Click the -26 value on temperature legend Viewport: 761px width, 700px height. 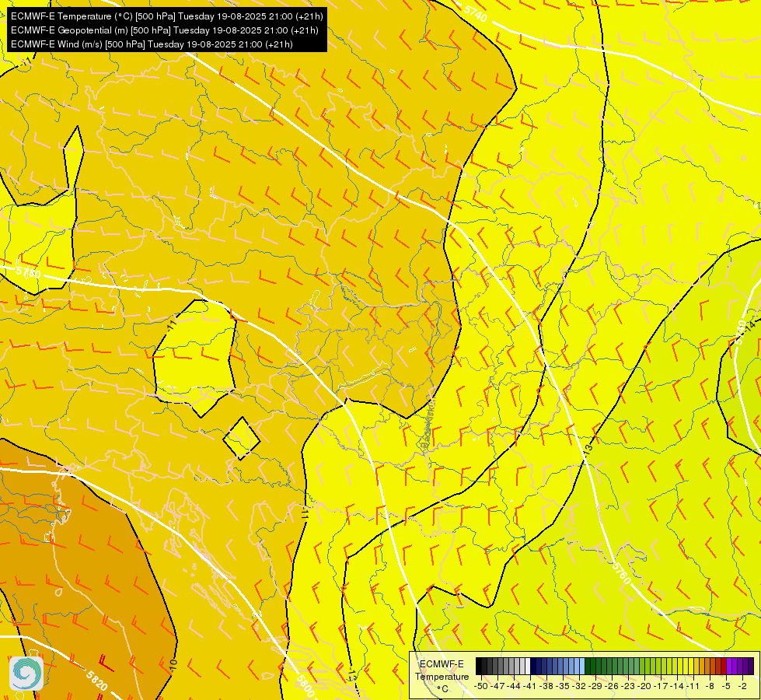click(x=612, y=687)
